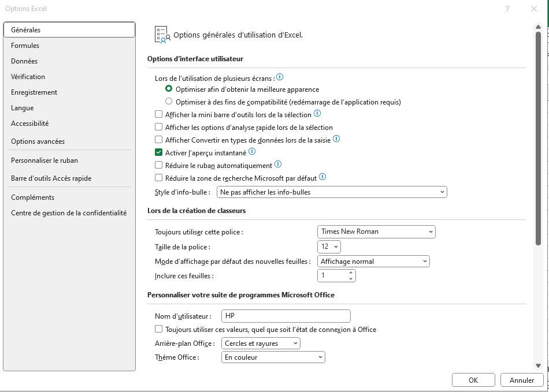Open the Times New Roman font dropdown
Viewport: 549px width, 392px height.
coord(376,232)
